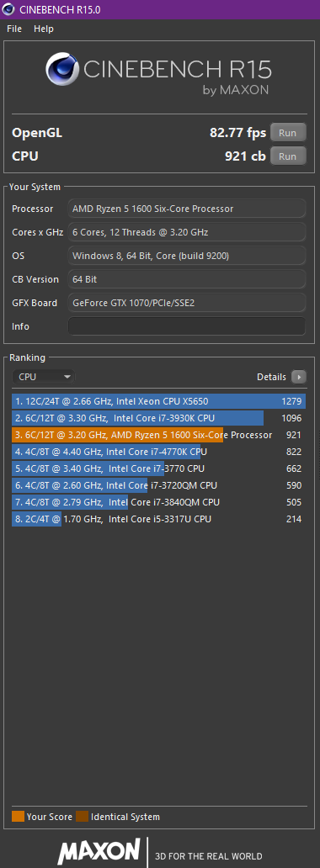Select the Intel Xeon X5650 ranking entry
This screenshot has width=320, height=868.
pos(158,401)
